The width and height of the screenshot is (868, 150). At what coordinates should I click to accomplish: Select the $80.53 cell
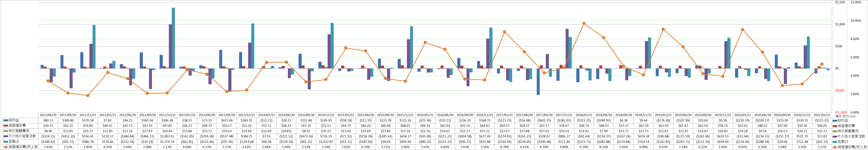tap(48, 120)
